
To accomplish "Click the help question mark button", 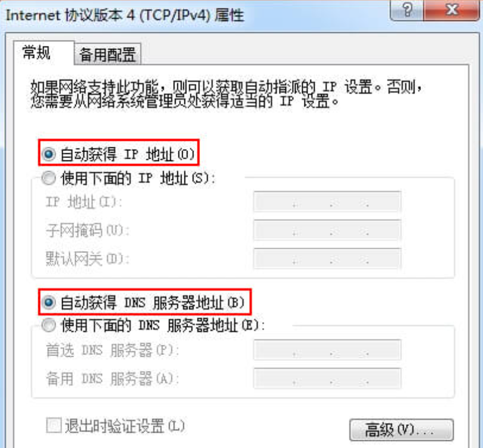I will pos(407,10).
